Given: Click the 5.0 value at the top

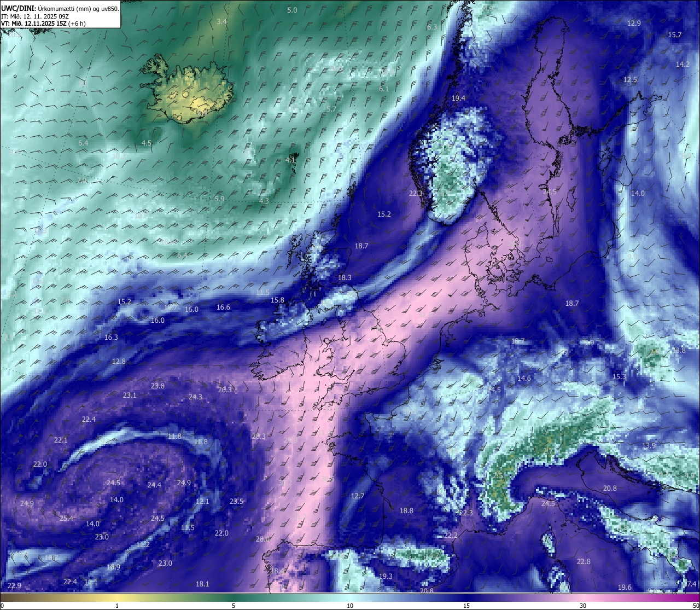Looking at the screenshot, I should pyautogui.click(x=292, y=10).
